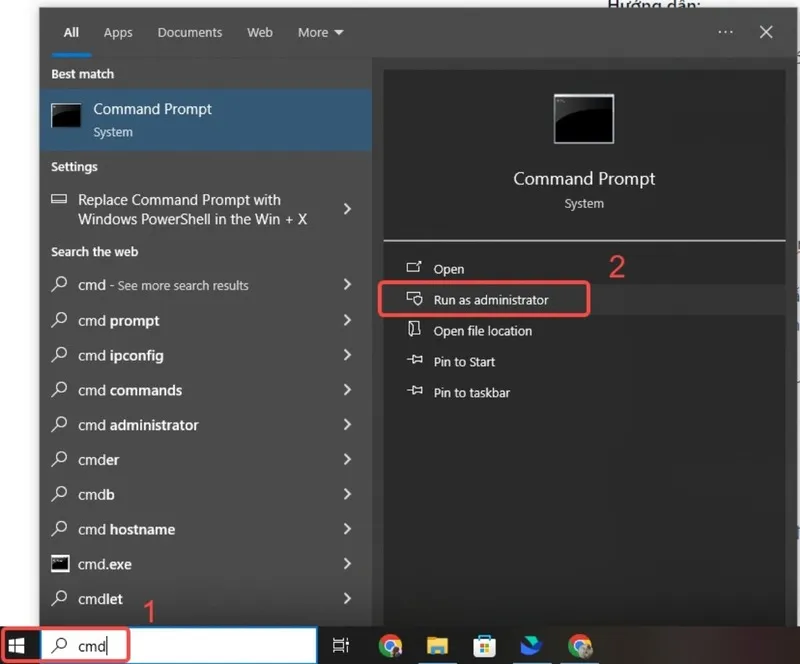Open the ellipsis options menu
This screenshot has height=664, width=800.
coord(725,32)
